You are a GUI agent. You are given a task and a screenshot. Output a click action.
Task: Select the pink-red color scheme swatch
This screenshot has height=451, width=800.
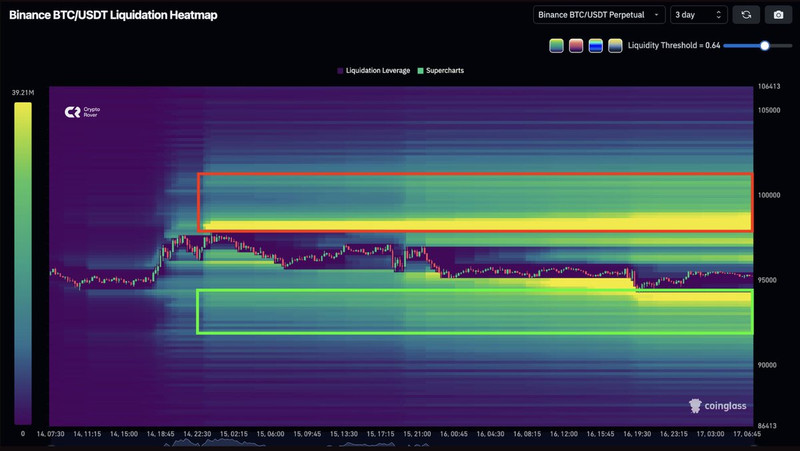coord(576,46)
